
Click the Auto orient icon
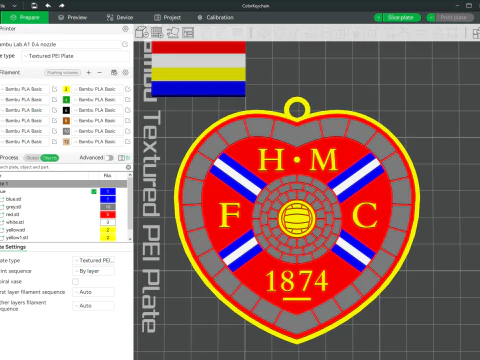(173, 32)
